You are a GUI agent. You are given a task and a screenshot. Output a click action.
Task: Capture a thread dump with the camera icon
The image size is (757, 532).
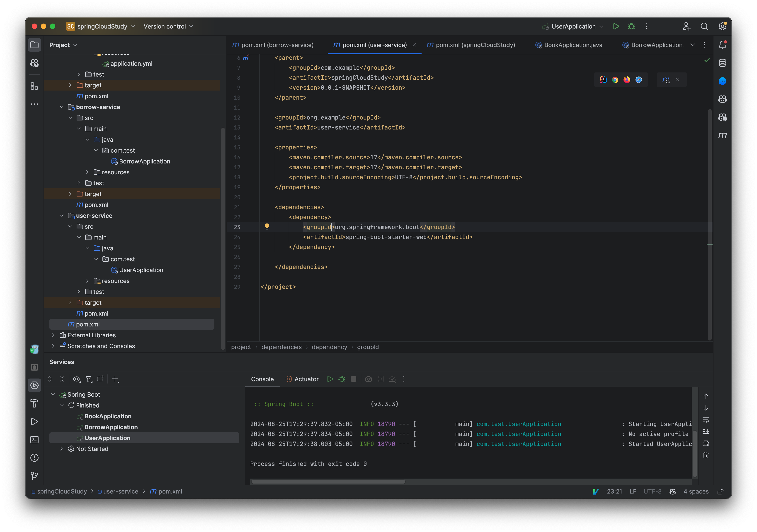(368, 379)
